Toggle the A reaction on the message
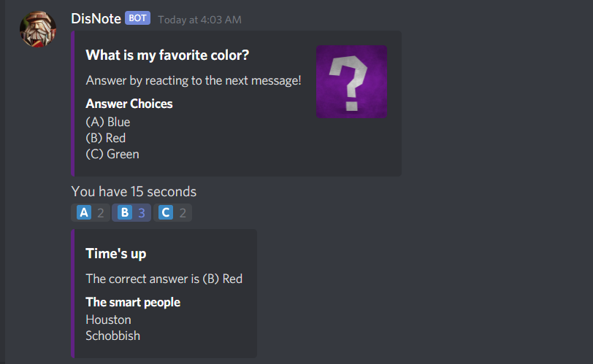This screenshot has height=364, width=593. [x=91, y=212]
